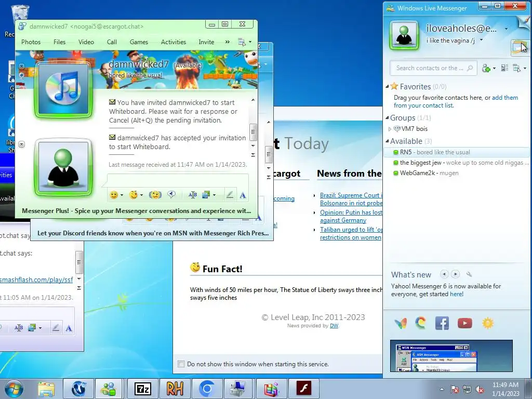This screenshot has height=399, width=532.
Task: Select contact WebGame2k
Action: (x=456, y=173)
